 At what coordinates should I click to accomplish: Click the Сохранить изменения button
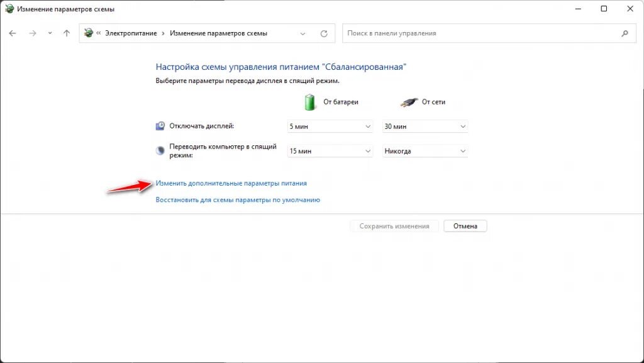(x=394, y=226)
